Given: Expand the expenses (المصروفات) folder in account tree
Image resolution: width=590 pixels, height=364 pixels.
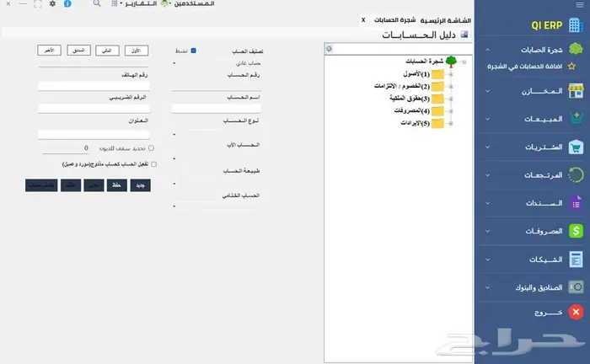Looking at the screenshot, I should (450, 110).
